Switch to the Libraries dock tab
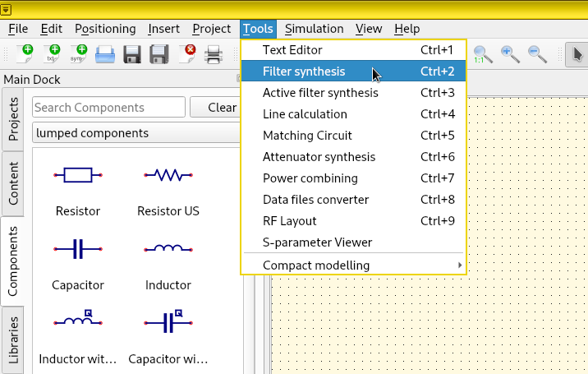Screen dimensions: 588x374 (x=13, y=339)
